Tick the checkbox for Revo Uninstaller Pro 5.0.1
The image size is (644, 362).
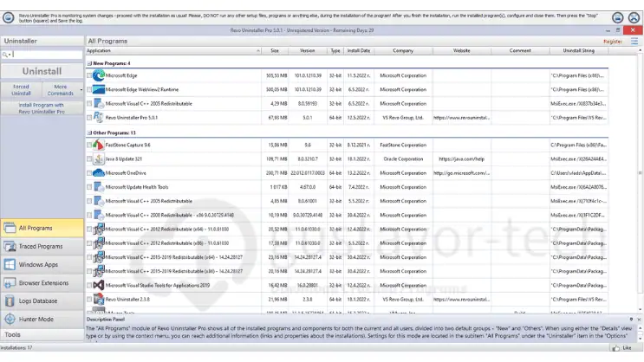click(x=89, y=118)
